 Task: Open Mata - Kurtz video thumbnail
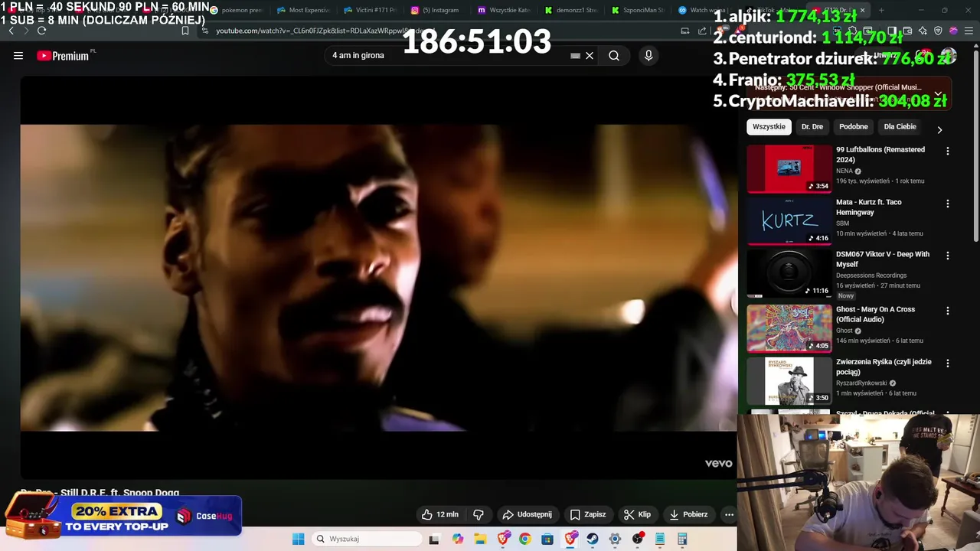point(789,221)
